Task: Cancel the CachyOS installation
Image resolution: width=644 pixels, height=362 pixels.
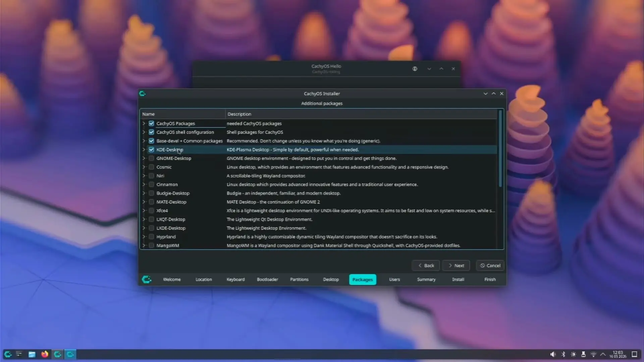Action: 490,265
